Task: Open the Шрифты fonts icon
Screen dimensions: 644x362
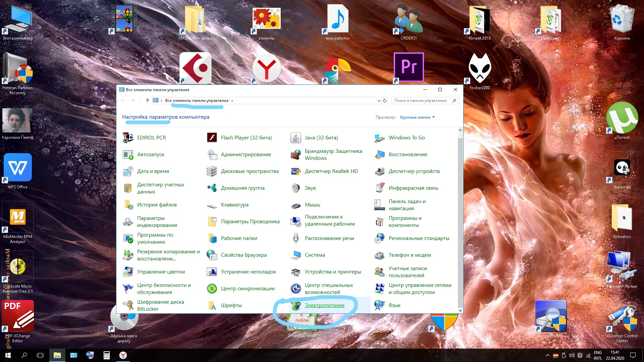Action: (x=212, y=305)
